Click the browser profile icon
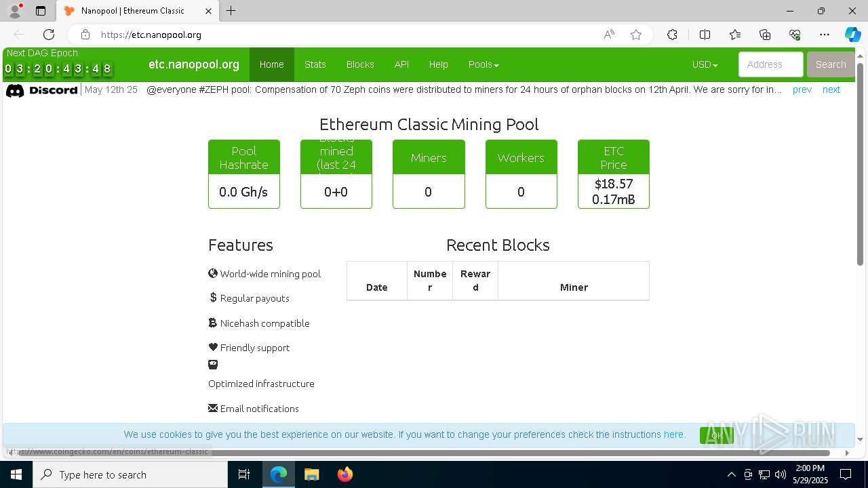The image size is (868, 488). tap(15, 11)
